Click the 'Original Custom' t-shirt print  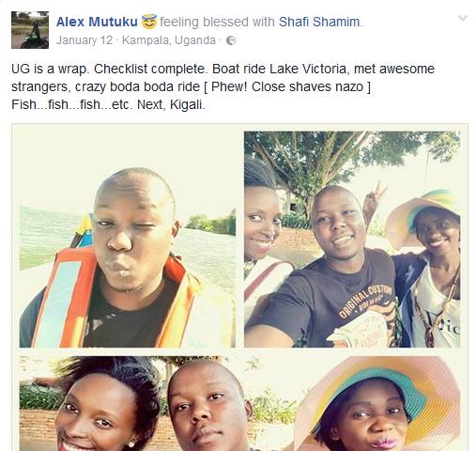tap(365, 304)
